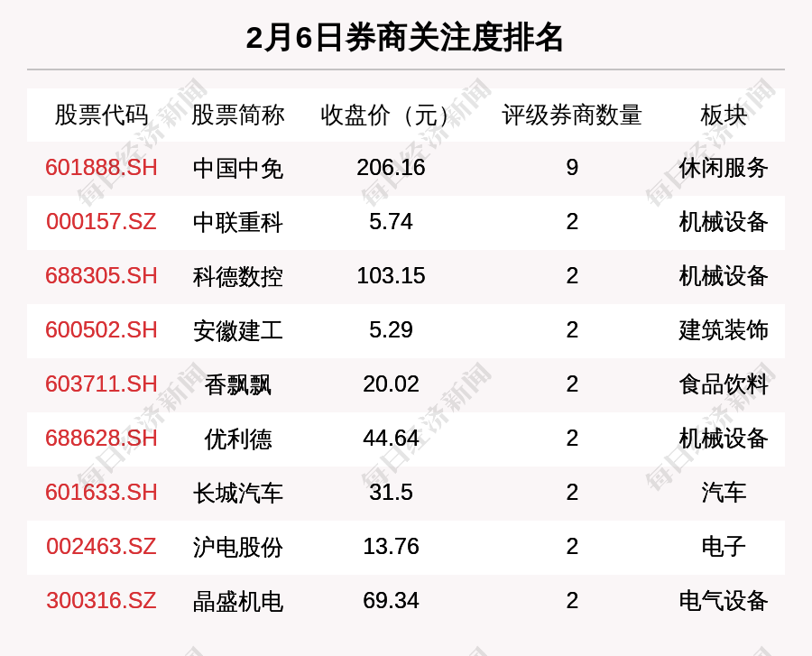Click closing price 206.16
Image resolution: width=812 pixels, height=656 pixels.
[x=391, y=168]
